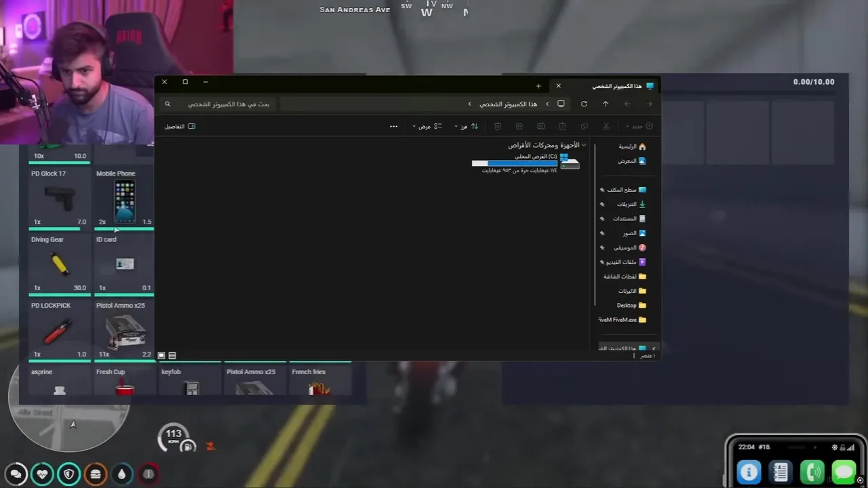868x488 pixels.
Task: Close the This PC tab
Action: click(558, 86)
